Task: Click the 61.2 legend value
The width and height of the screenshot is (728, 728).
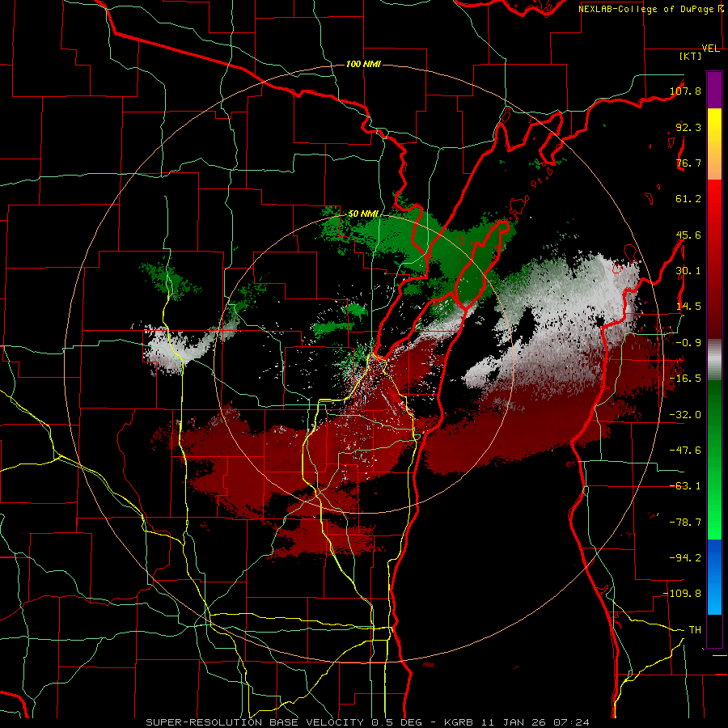Action: pyautogui.click(x=688, y=199)
